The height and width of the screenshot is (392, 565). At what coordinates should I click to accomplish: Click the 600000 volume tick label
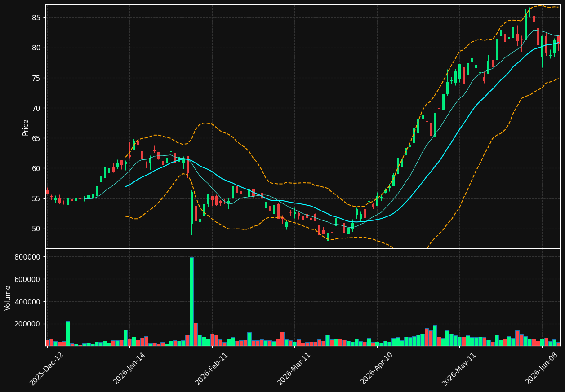[28, 279]
